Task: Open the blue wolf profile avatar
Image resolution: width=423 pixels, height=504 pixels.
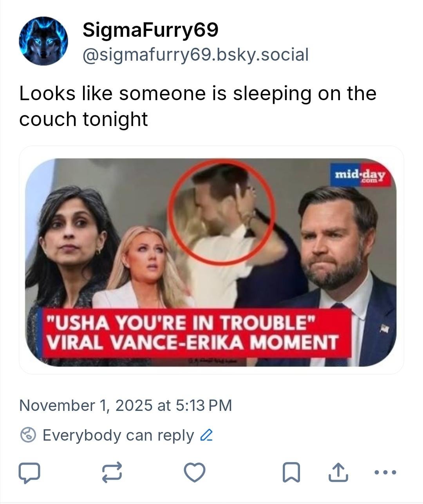Action: pos(43,41)
